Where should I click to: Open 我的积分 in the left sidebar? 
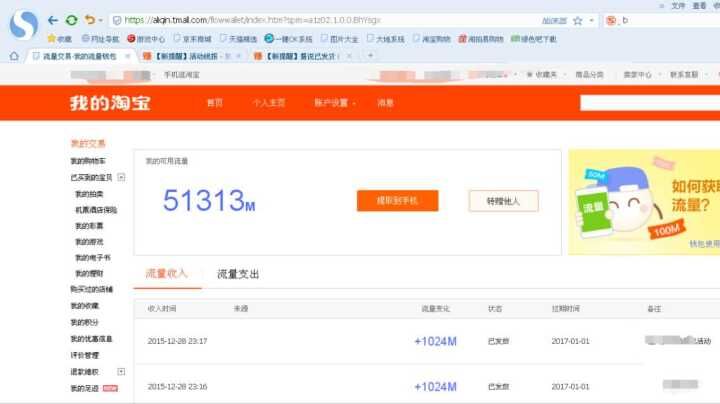[x=84, y=322]
